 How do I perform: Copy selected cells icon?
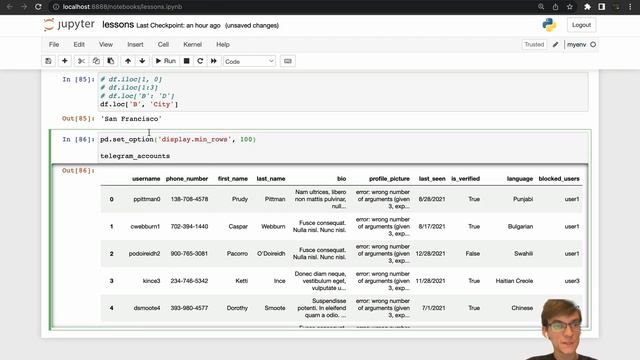(96, 61)
